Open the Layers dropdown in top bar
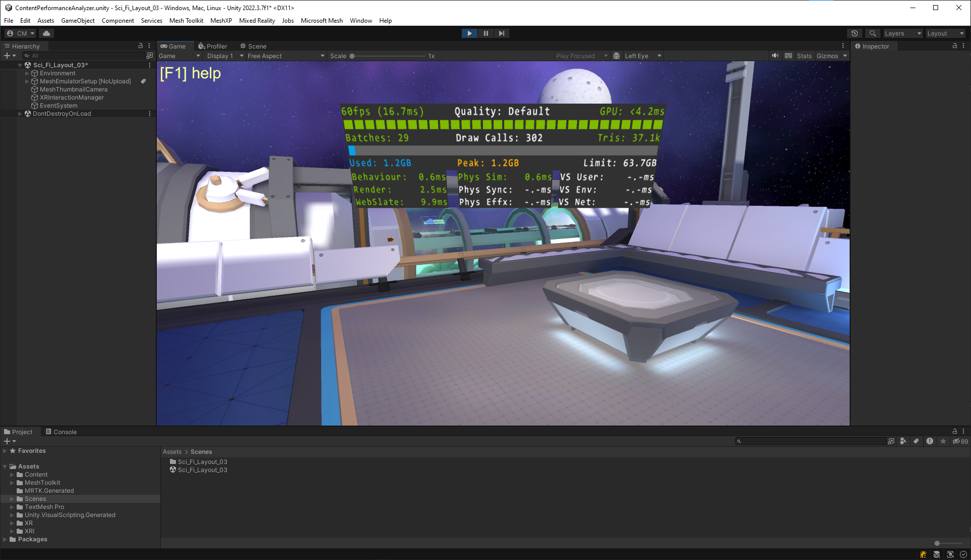The image size is (971, 560). pyautogui.click(x=902, y=33)
